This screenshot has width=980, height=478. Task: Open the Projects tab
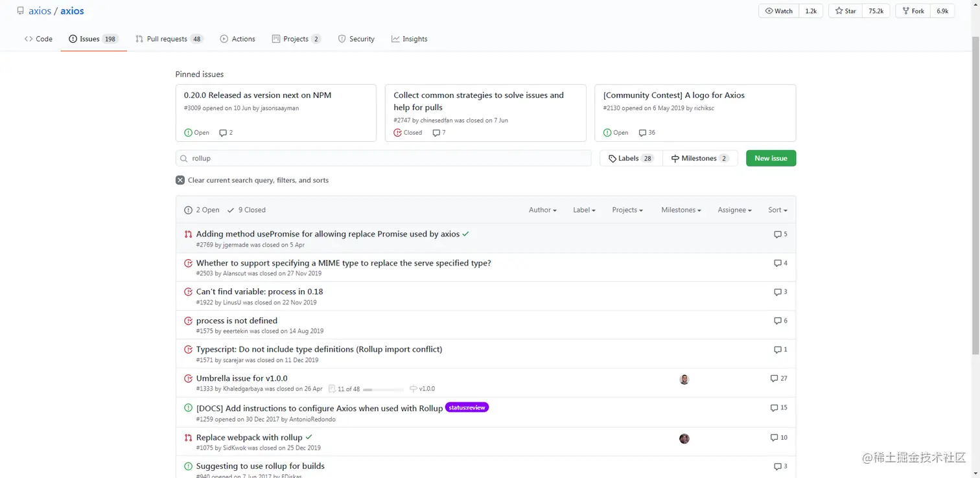(x=296, y=39)
